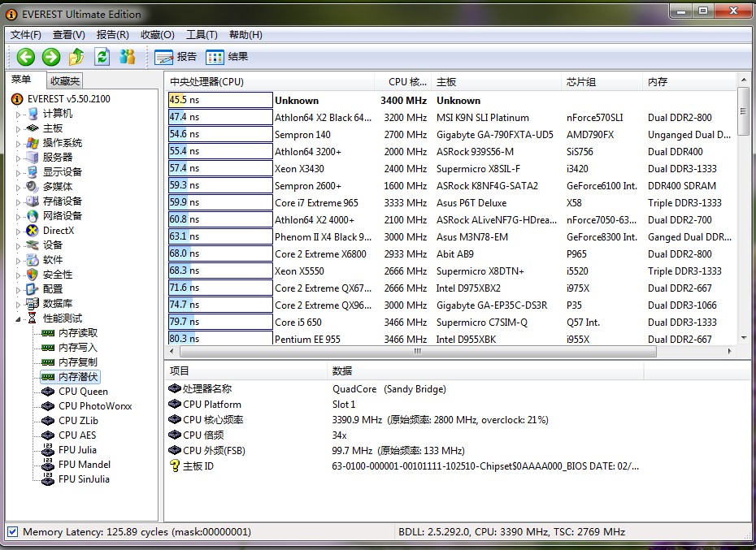Click the 性能测试 hourglass icon

click(x=33, y=318)
